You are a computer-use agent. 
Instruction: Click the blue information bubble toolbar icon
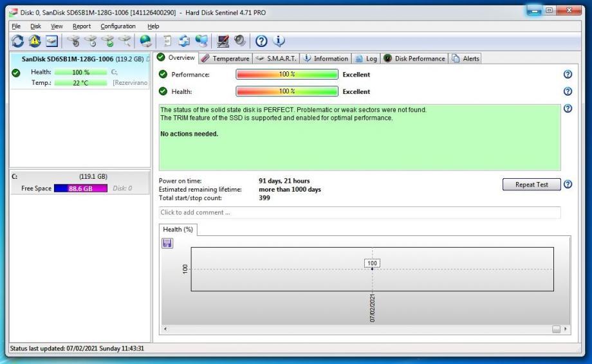coord(279,41)
